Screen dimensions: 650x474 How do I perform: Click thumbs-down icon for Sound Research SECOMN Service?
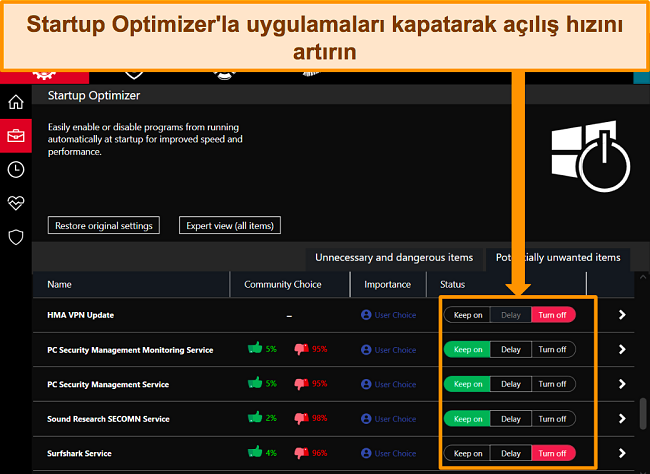pyautogui.click(x=301, y=418)
